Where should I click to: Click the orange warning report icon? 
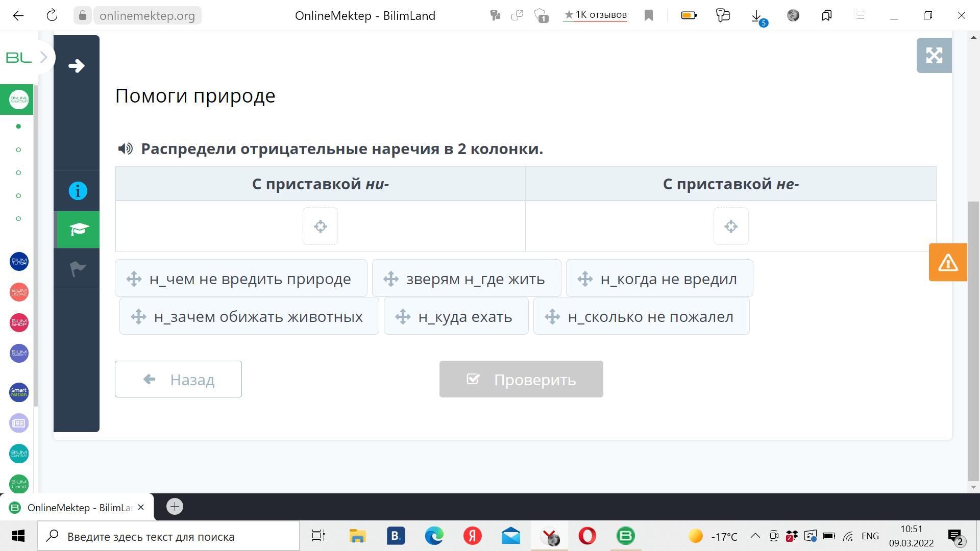click(948, 262)
